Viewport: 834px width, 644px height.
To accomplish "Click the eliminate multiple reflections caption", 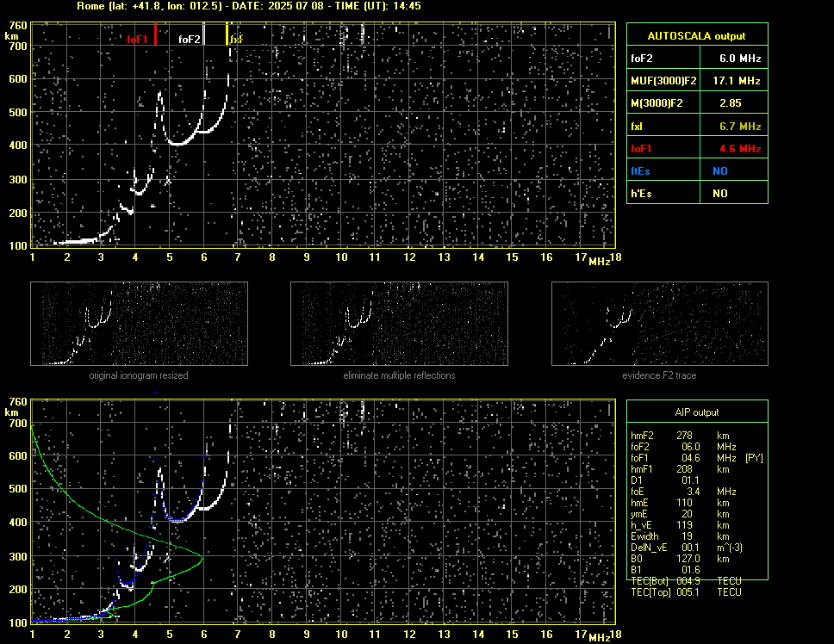I will pyautogui.click(x=399, y=375).
